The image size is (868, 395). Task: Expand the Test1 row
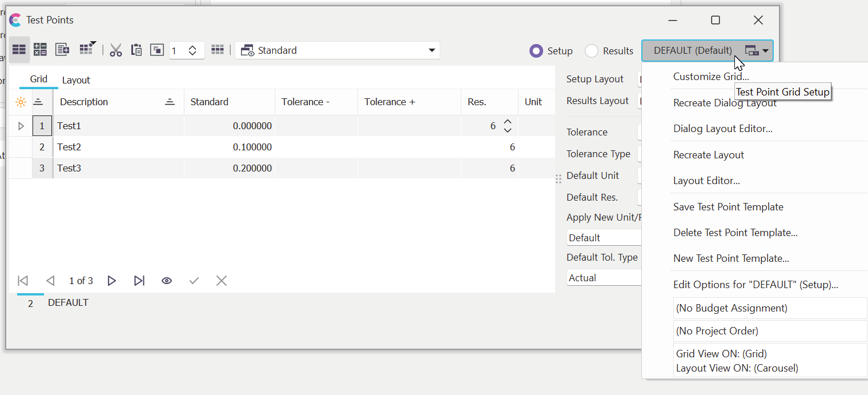21,126
